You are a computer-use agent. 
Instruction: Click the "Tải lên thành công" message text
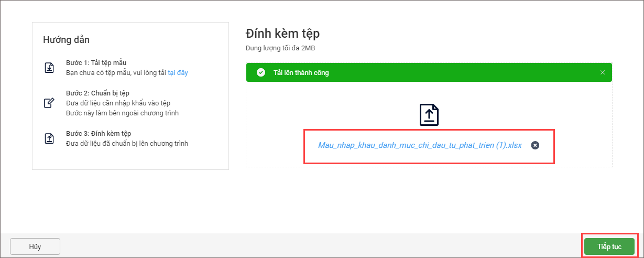tap(301, 73)
